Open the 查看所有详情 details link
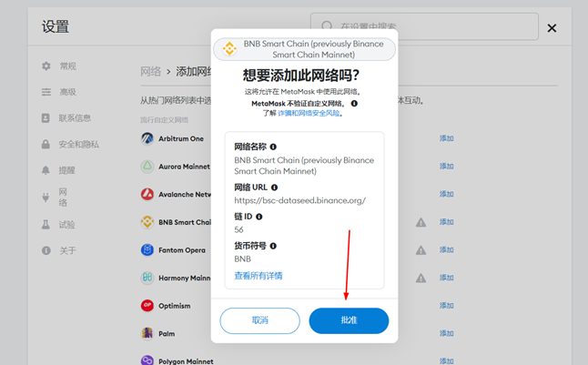Screen dimensions: 588x365 [x=259, y=276]
